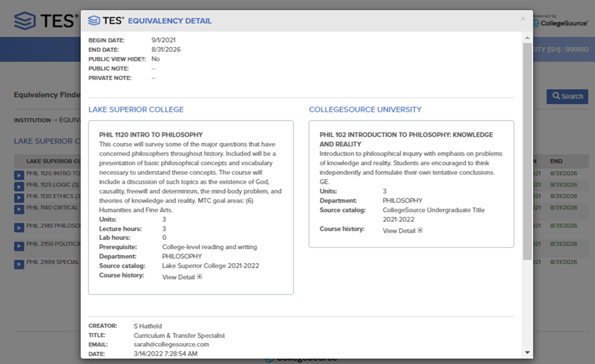Click the CollegeSource logo at top right
This screenshot has width=595, height=364.
[561, 21]
